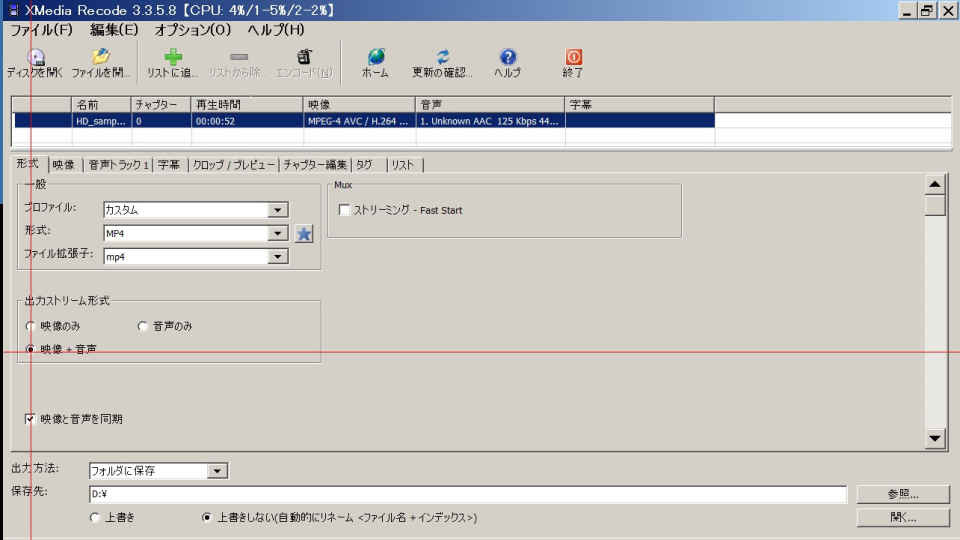960x540 pixels.
Task: Select video only radio button
Action: (30, 326)
